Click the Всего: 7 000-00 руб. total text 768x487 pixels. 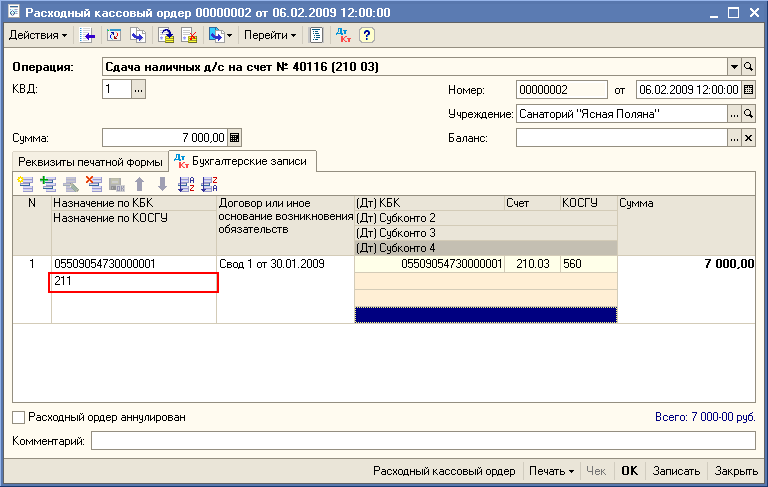click(705, 417)
